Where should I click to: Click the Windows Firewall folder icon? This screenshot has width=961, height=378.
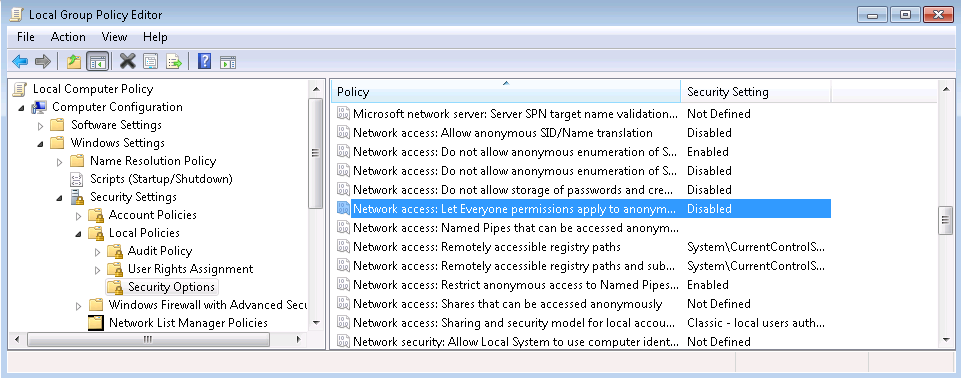pos(96,305)
